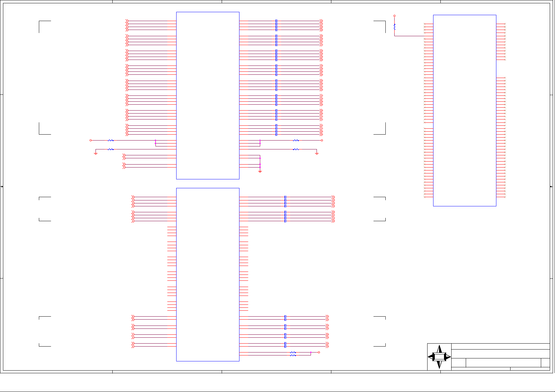Viewport: 555px width, 392px height.
Task: Click the compass star logo in the title block
Action: coord(439,357)
